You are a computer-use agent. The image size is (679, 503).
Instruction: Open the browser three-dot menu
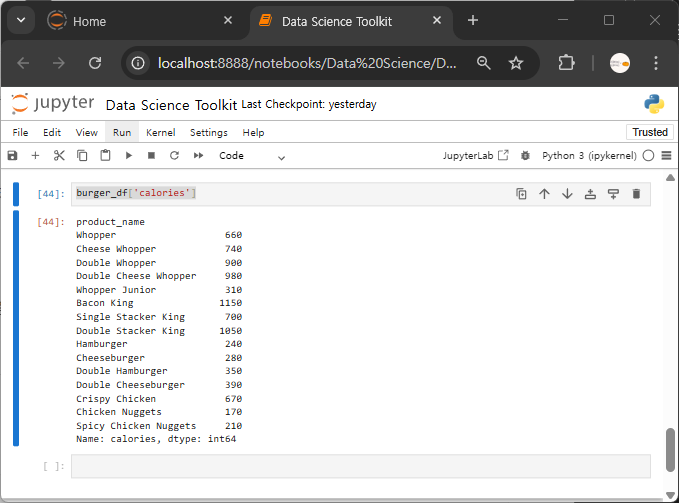pyautogui.click(x=656, y=63)
